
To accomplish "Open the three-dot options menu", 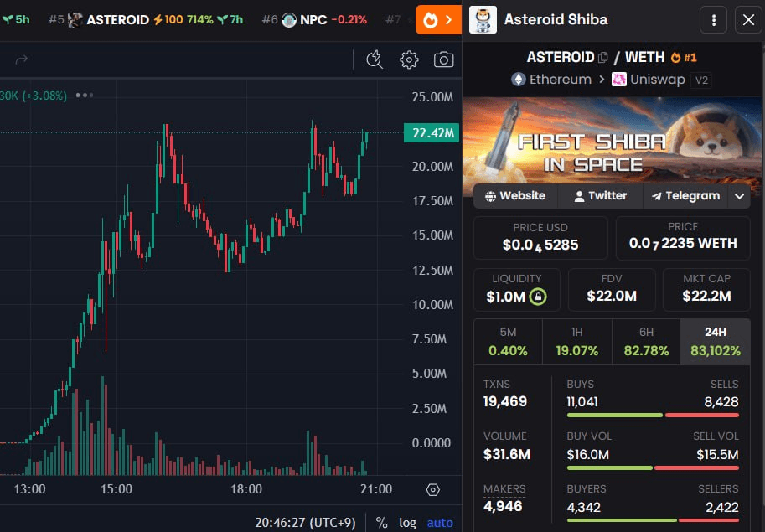I will 714,20.
